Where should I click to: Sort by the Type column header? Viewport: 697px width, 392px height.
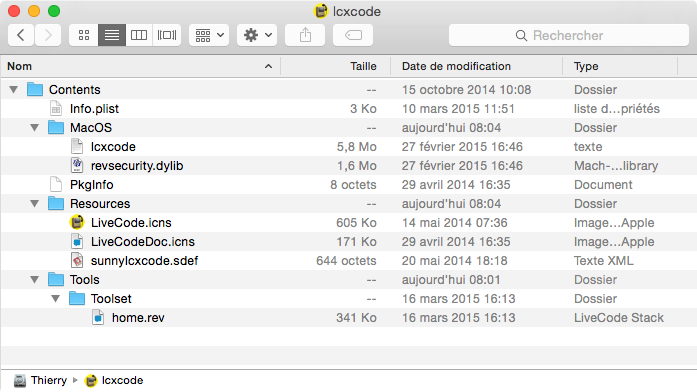point(620,66)
